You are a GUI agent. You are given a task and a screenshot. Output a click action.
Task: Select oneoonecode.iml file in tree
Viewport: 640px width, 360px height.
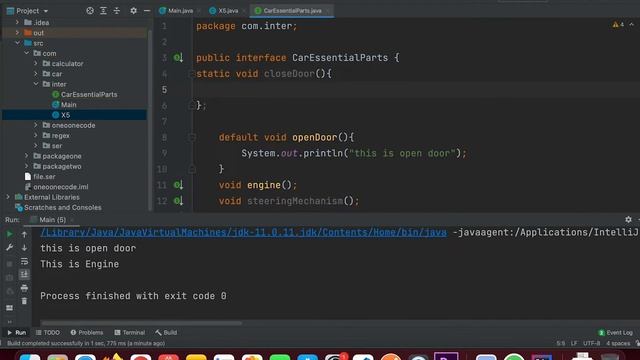pos(56,187)
